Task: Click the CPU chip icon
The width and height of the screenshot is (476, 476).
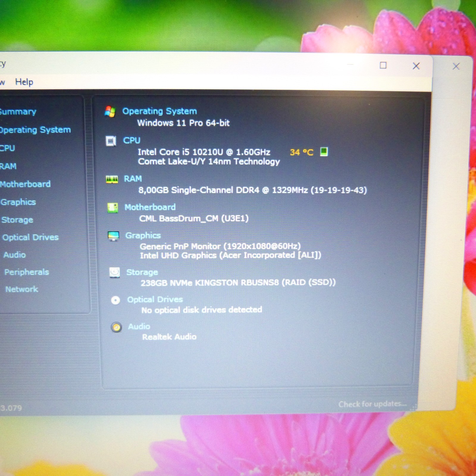Action: (x=111, y=141)
